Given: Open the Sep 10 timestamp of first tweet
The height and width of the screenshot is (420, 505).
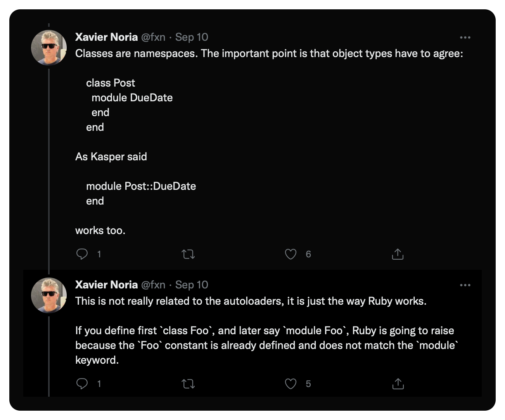Looking at the screenshot, I should pyautogui.click(x=192, y=37).
